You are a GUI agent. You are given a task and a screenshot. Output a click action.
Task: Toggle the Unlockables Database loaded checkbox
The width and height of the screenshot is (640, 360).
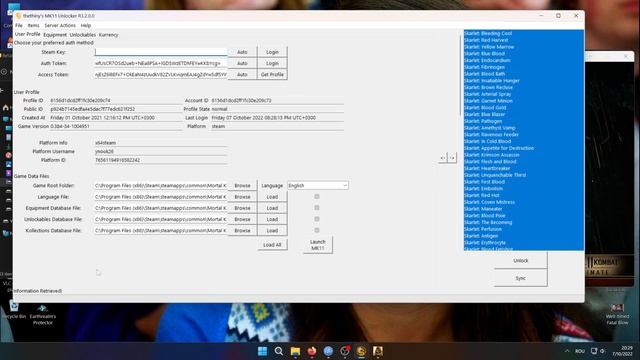point(317,219)
